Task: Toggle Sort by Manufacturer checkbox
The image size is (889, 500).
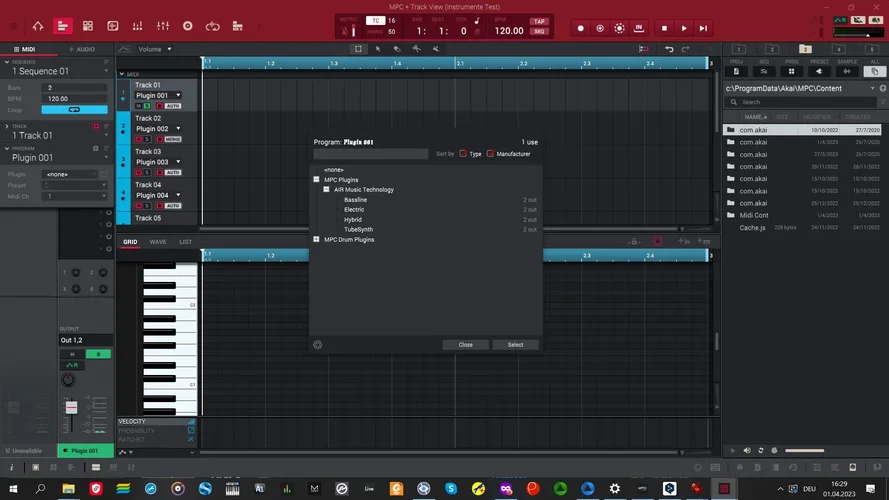Action: click(x=490, y=154)
